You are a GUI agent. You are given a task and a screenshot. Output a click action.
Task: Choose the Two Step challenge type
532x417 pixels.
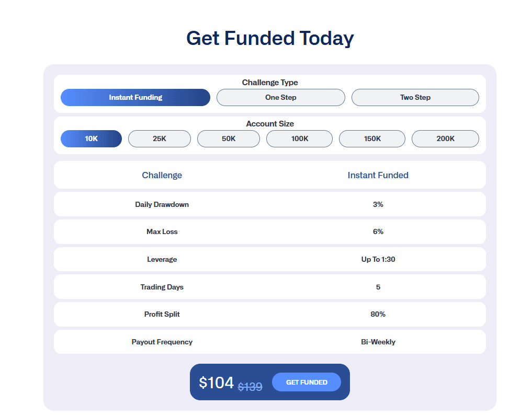[x=415, y=97]
